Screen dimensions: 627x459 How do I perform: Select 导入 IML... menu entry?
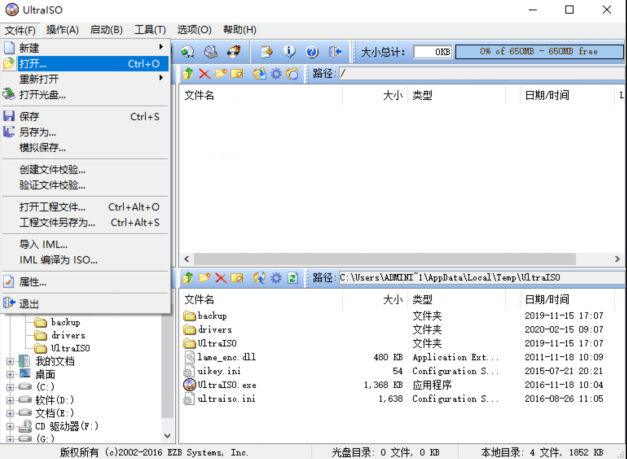tap(86, 244)
